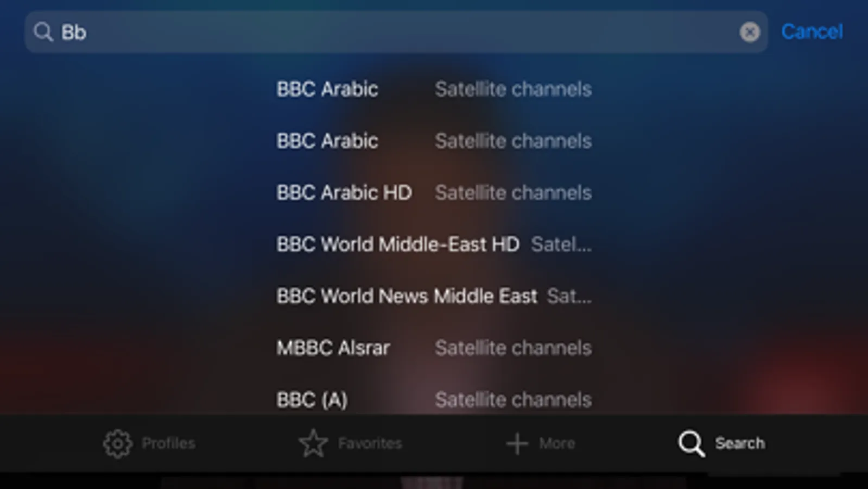Choose the MBBC Alsrar channel

tap(333, 348)
